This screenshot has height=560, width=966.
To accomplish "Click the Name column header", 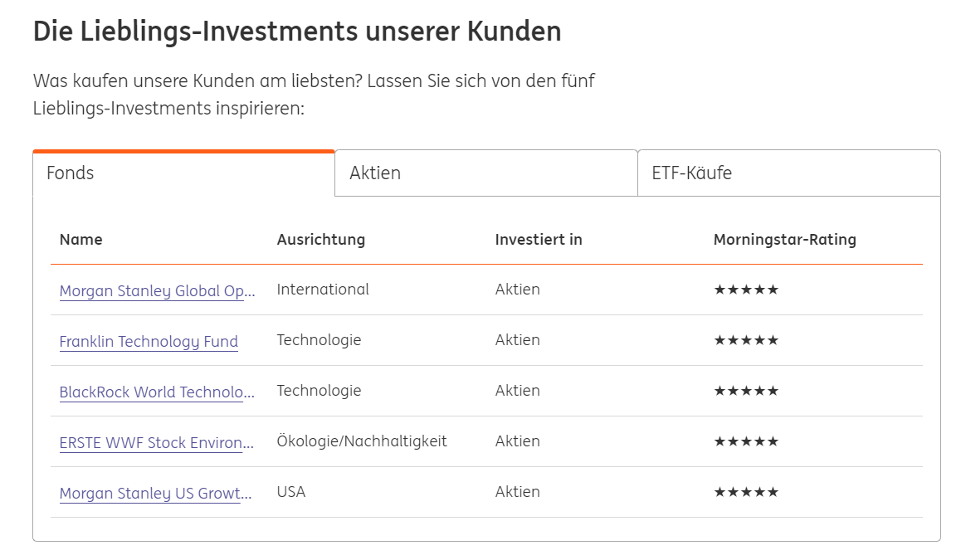I will 81,240.
